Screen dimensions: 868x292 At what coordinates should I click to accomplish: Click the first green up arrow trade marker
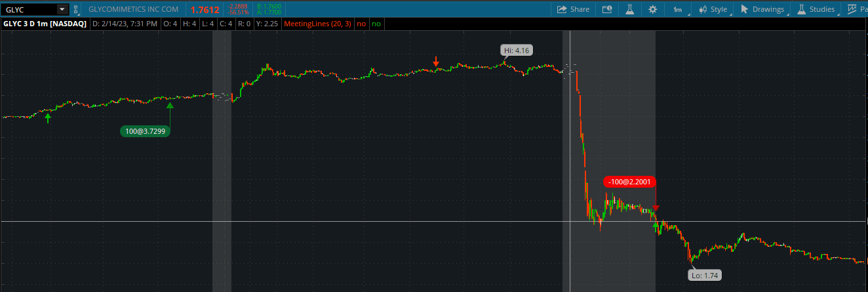(x=47, y=117)
